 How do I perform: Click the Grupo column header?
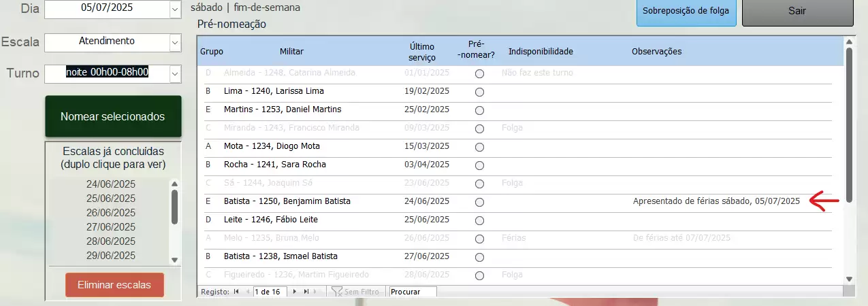211,52
